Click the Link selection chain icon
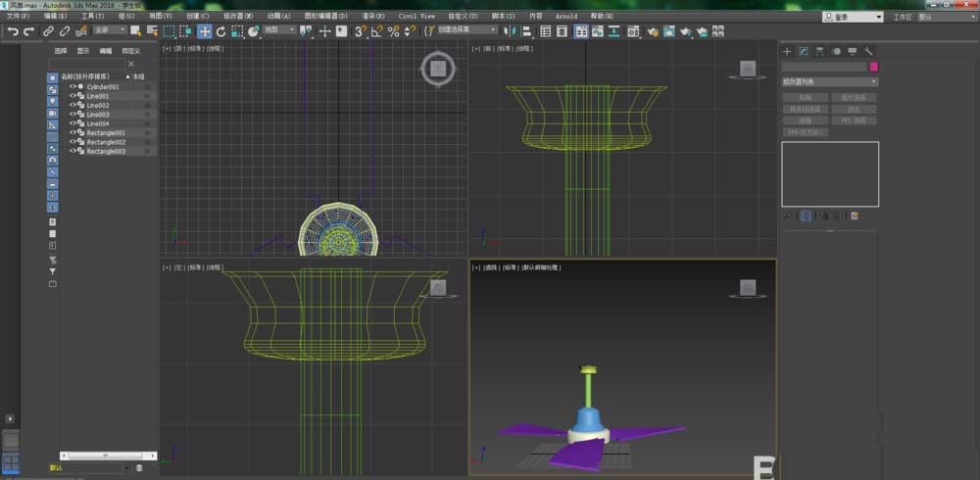Screen dimensions: 980x480 (49, 31)
